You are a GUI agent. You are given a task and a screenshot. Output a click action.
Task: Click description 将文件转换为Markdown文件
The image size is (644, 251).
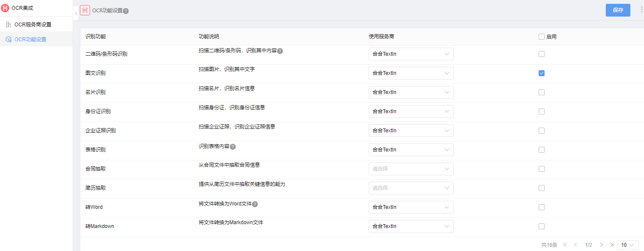click(231, 222)
